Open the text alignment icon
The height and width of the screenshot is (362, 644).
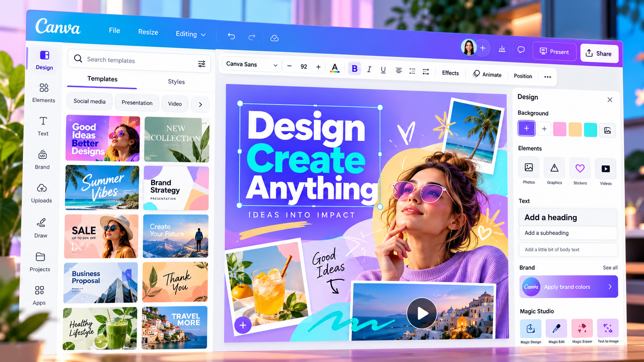[399, 70]
